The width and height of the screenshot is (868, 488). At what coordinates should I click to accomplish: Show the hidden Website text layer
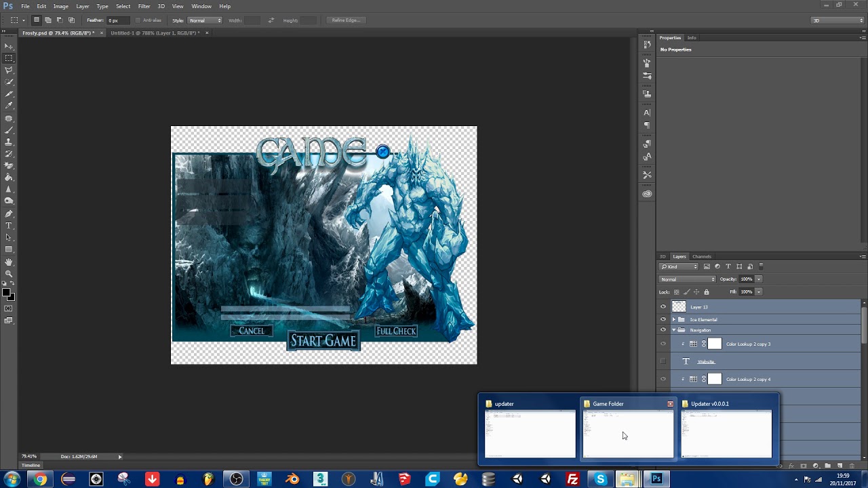pyautogui.click(x=663, y=361)
